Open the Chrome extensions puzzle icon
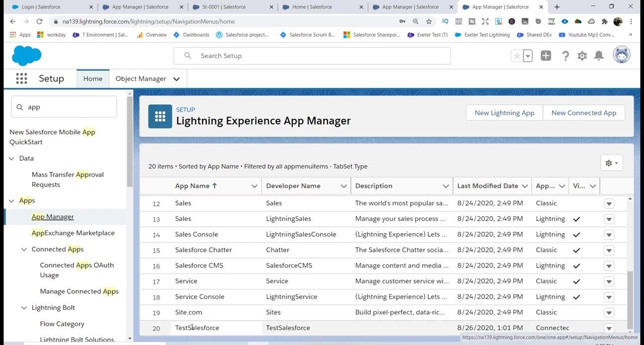 coord(604,22)
